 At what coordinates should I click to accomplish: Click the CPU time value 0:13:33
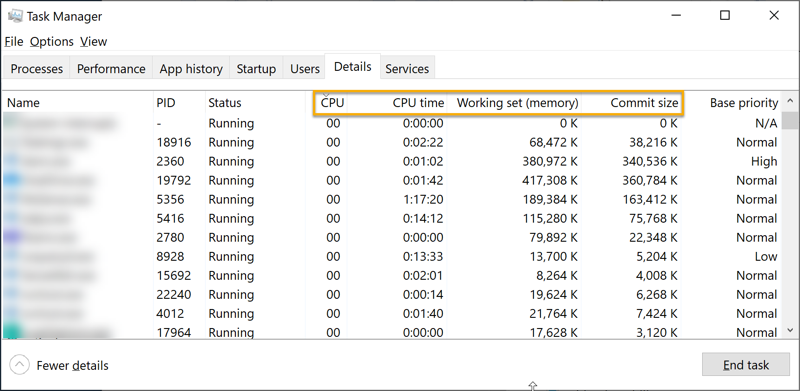423,256
